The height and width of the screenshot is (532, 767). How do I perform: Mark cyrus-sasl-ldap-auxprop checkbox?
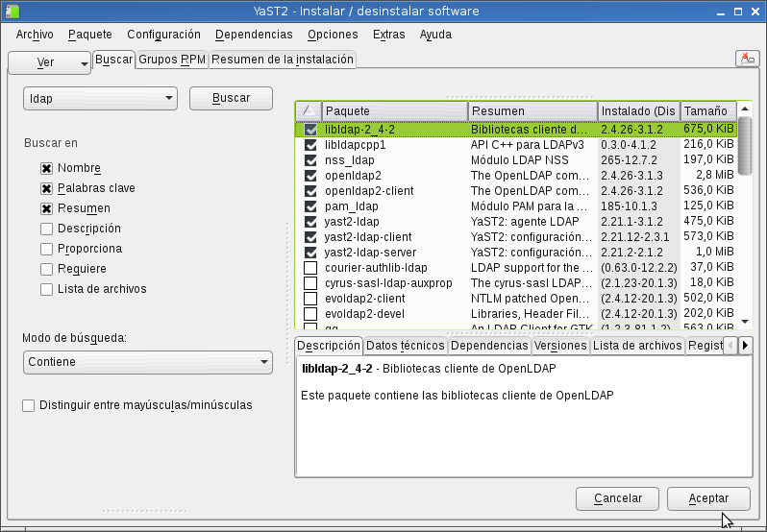310,283
